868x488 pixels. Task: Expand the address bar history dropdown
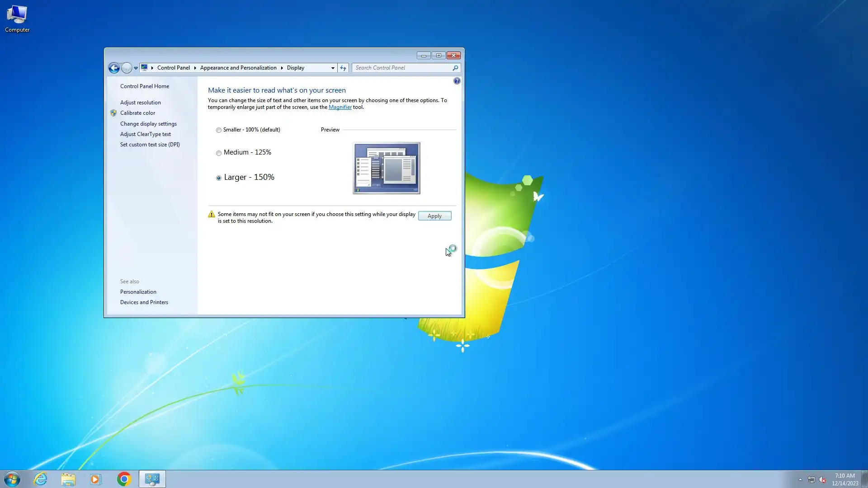(x=333, y=68)
